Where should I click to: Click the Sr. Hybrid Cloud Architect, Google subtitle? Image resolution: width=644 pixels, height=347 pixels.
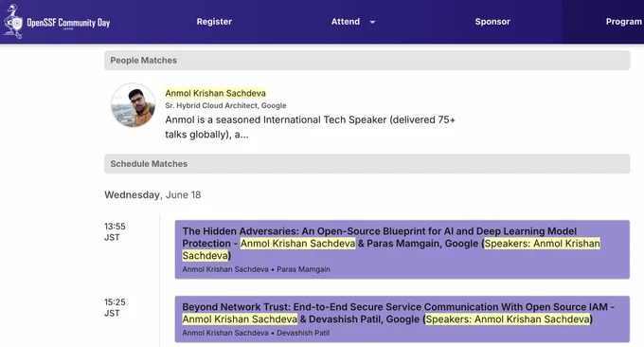click(x=225, y=105)
